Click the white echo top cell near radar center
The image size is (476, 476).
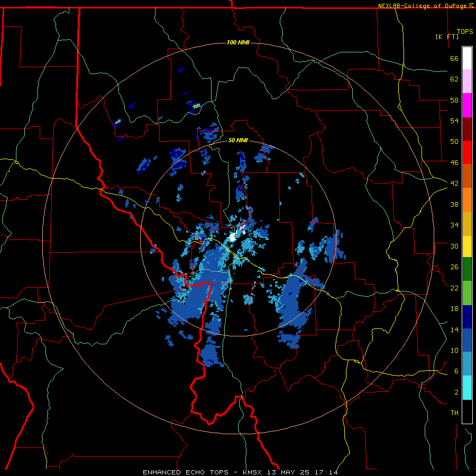pyautogui.click(x=233, y=237)
